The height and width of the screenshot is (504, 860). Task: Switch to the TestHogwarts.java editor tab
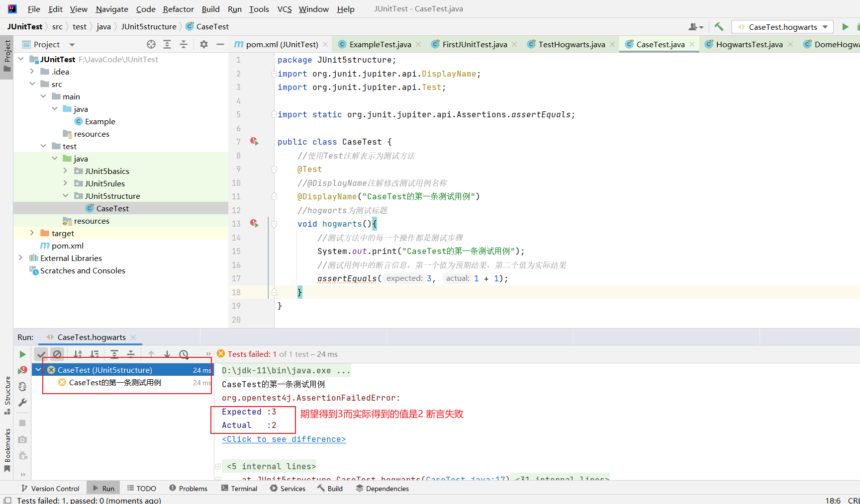tap(571, 44)
